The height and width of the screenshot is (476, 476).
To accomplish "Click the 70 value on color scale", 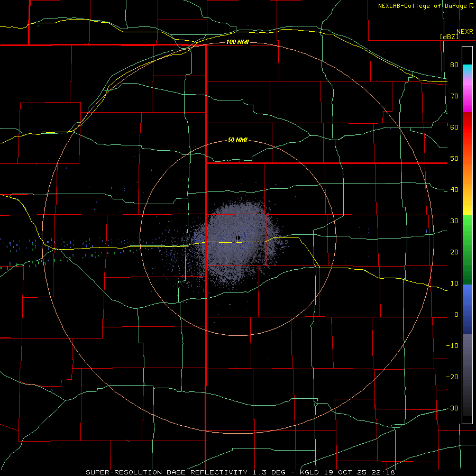I will click(x=454, y=96).
